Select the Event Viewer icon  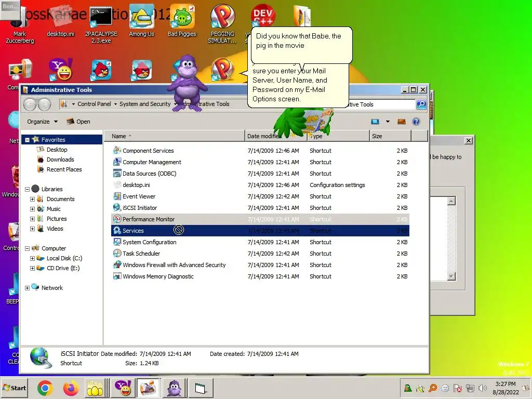pos(117,196)
